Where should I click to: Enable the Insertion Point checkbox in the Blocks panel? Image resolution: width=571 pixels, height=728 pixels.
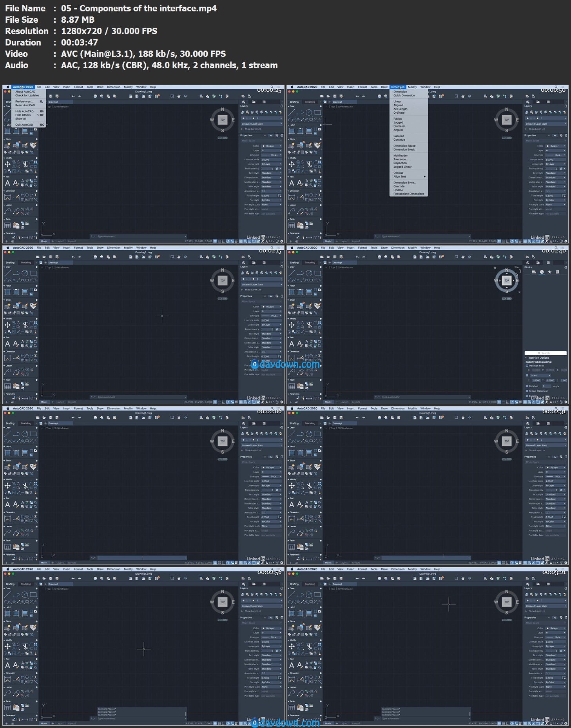coord(527,366)
